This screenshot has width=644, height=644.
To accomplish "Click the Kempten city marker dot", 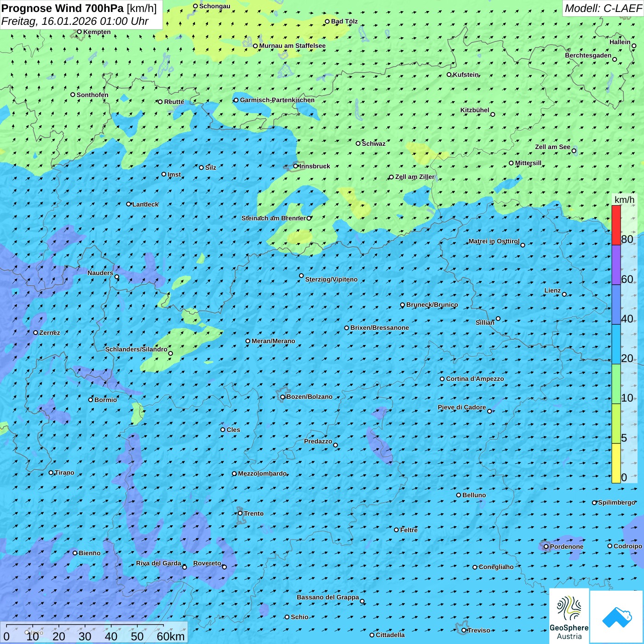I will point(79,32).
